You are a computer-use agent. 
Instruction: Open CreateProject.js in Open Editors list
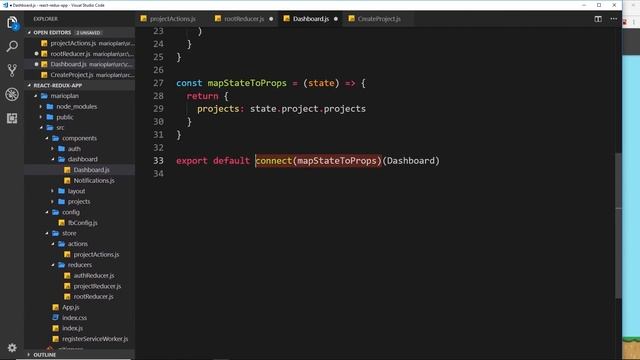[80, 75]
